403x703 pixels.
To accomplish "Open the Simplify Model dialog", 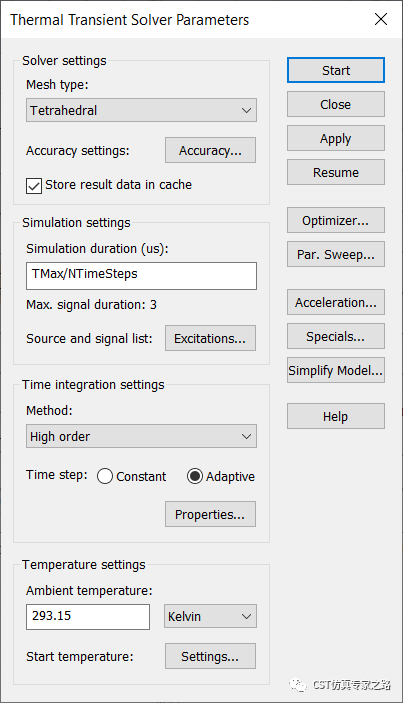I will 336,370.
